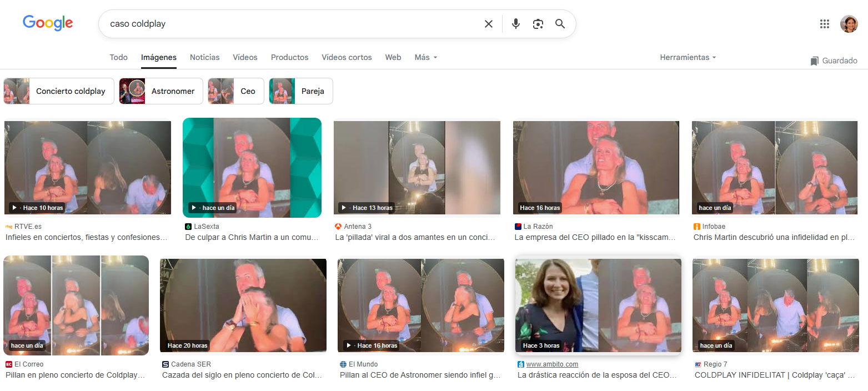Open the El Correo source favicon
Image resolution: width=868 pixels, height=391 pixels.
pos(9,364)
